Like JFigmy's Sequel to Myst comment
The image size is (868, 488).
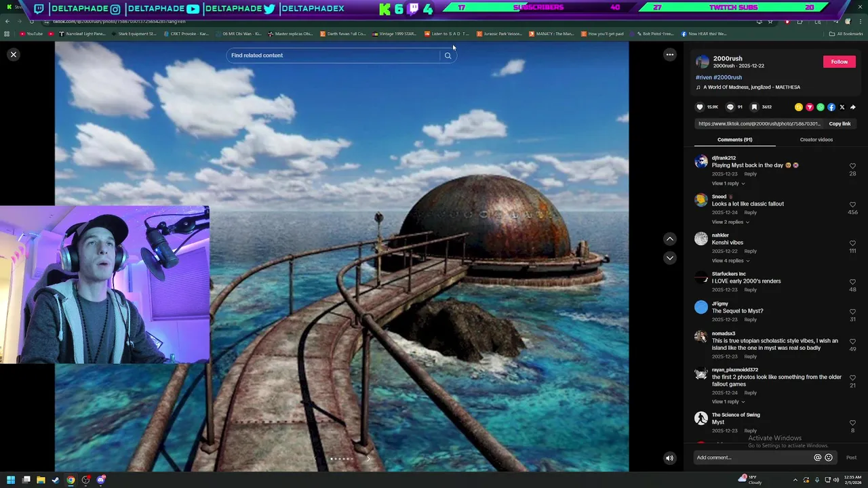pyautogui.click(x=852, y=312)
